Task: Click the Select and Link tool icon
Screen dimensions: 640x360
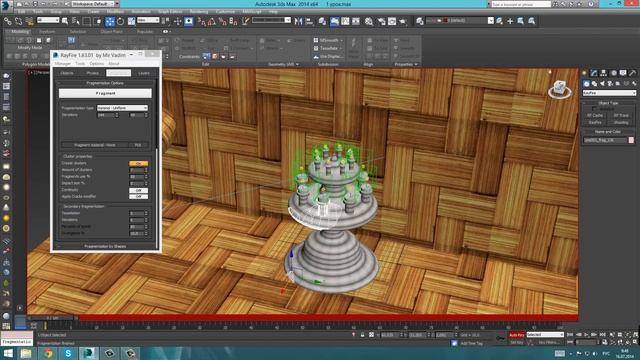Action: pos(8,21)
